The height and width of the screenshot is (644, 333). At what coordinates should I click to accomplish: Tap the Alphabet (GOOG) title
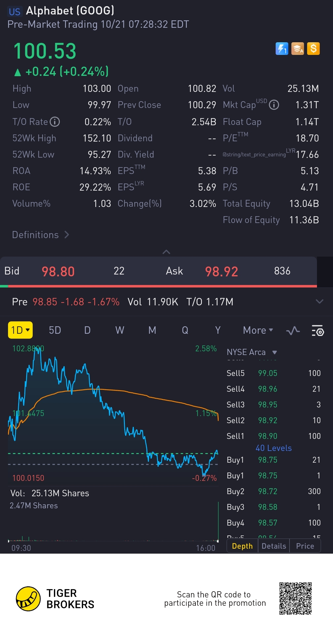pyautogui.click(x=70, y=10)
